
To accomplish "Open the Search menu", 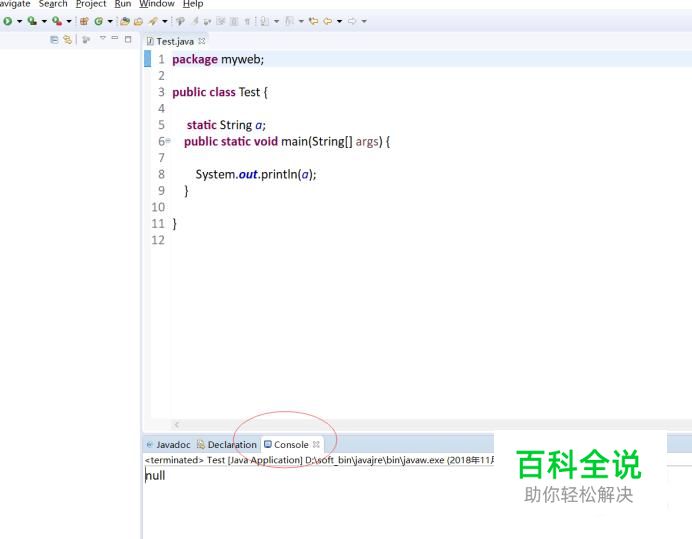I will pyautogui.click(x=53, y=4).
